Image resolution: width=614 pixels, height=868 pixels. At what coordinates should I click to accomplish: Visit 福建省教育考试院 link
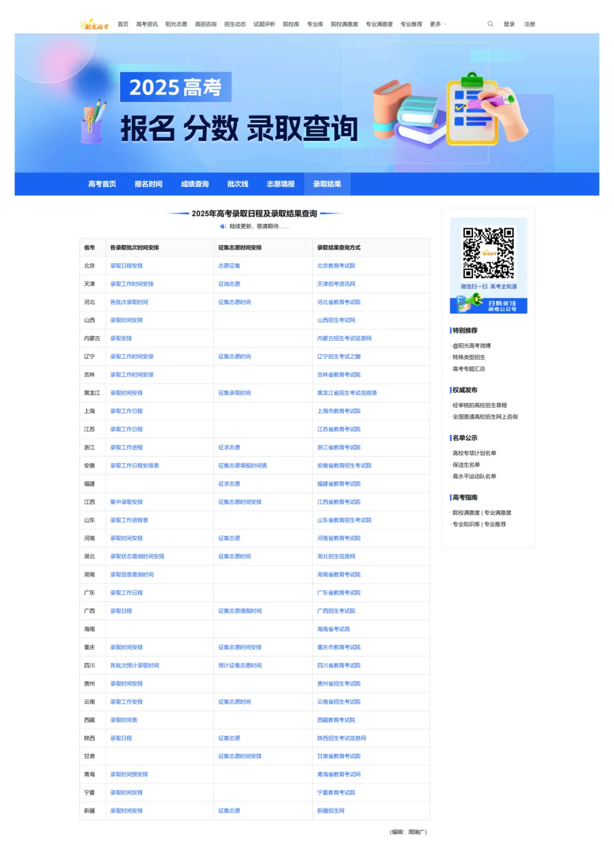[339, 484]
